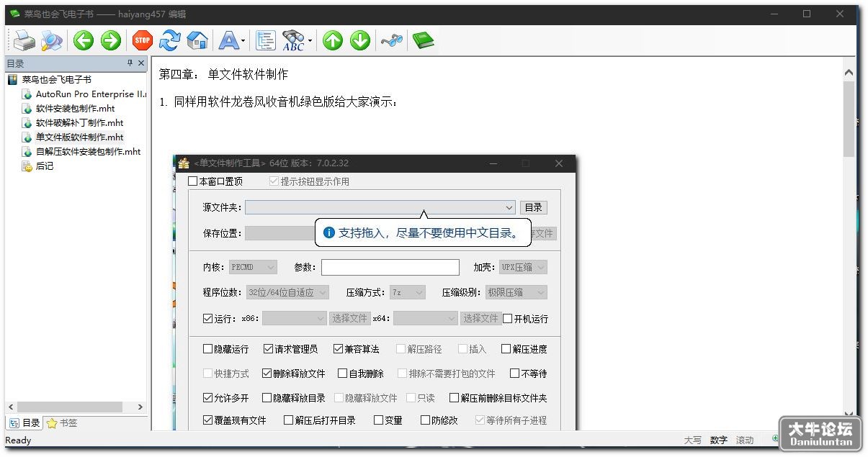
Task: Go to the Home page icon
Action: tap(197, 40)
